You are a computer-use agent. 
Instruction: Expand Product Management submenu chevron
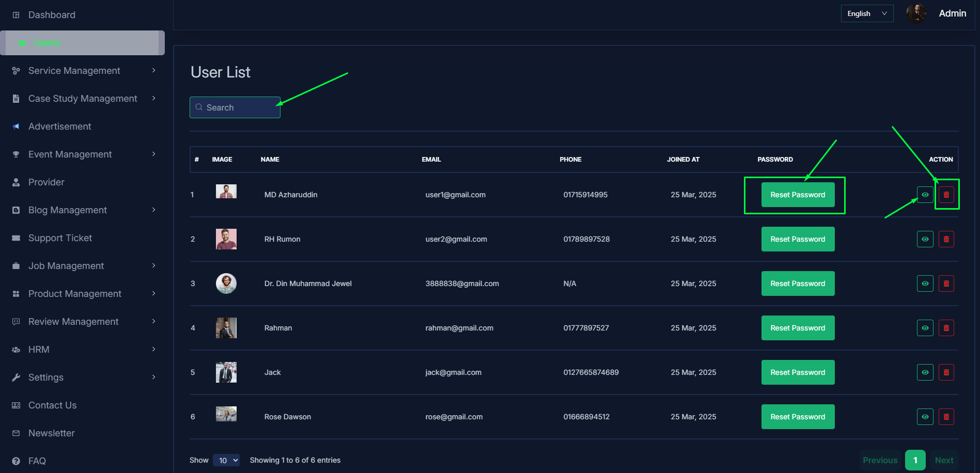click(x=154, y=293)
